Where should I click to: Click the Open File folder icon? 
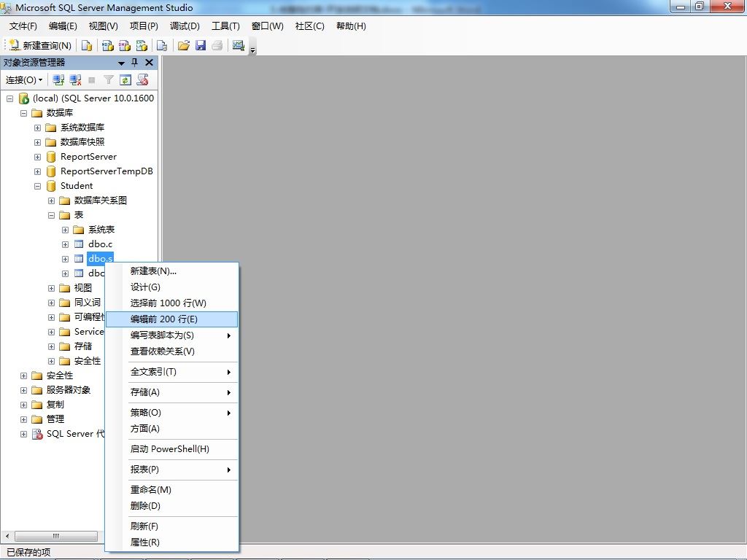(183, 45)
